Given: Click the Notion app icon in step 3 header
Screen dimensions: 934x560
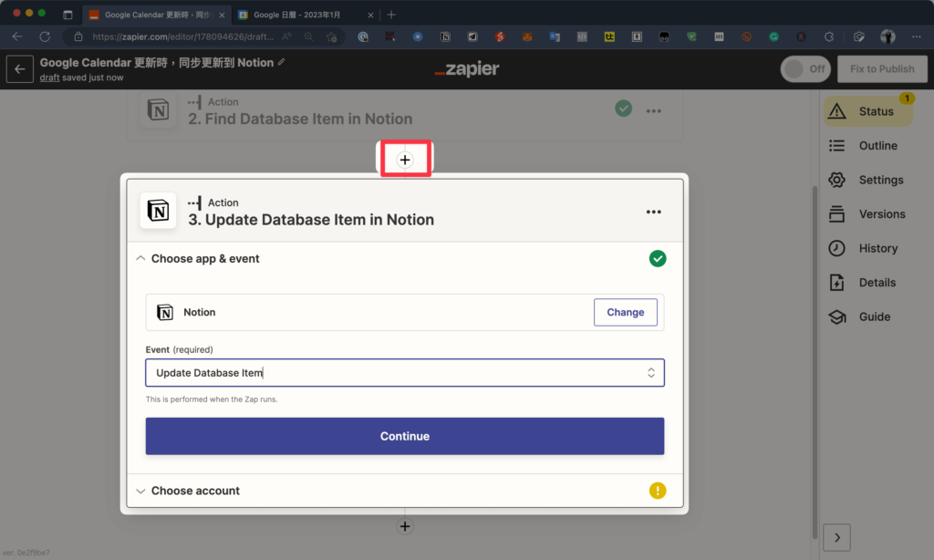Looking at the screenshot, I should click(x=158, y=211).
